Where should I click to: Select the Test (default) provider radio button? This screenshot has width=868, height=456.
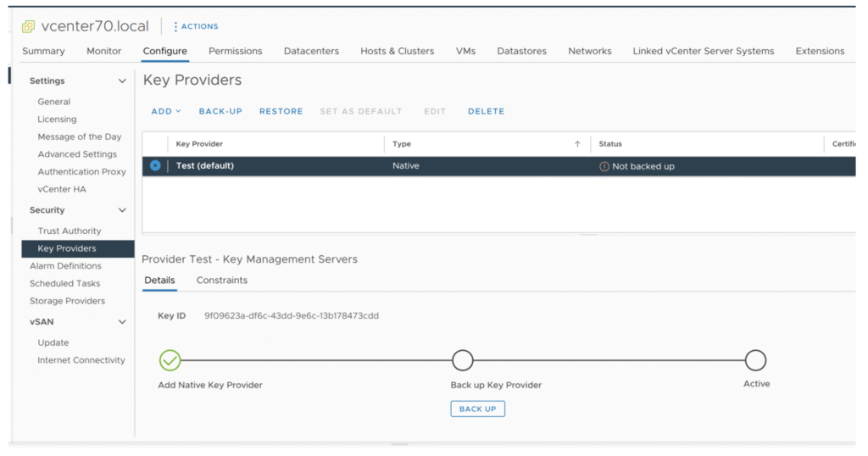[155, 166]
